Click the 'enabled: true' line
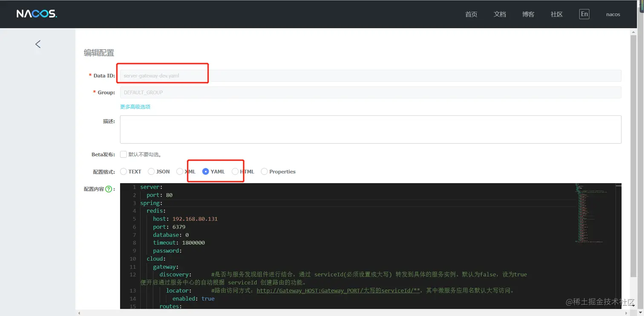 coord(193,299)
